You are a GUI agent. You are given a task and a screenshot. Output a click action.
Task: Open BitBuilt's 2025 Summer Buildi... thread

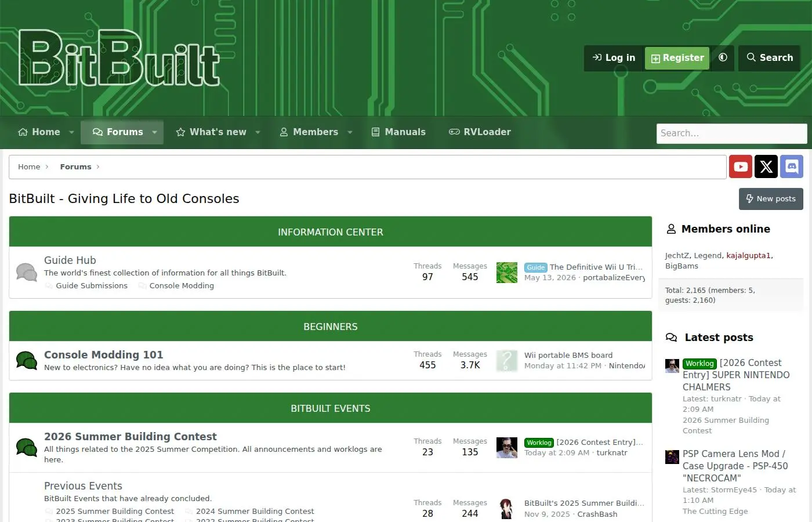(584, 503)
